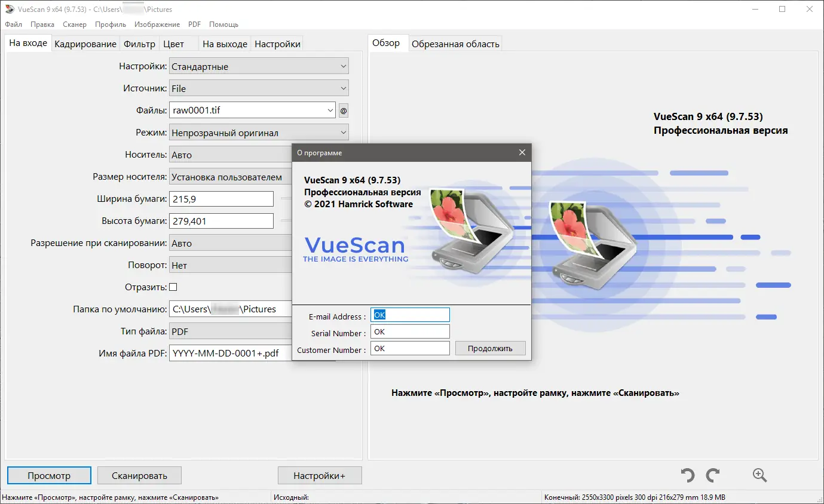Viewport: 824px width, 504px height.
Task: Click the rotate left (counterclockwise) icon
Action: click(x=687, y=475)
